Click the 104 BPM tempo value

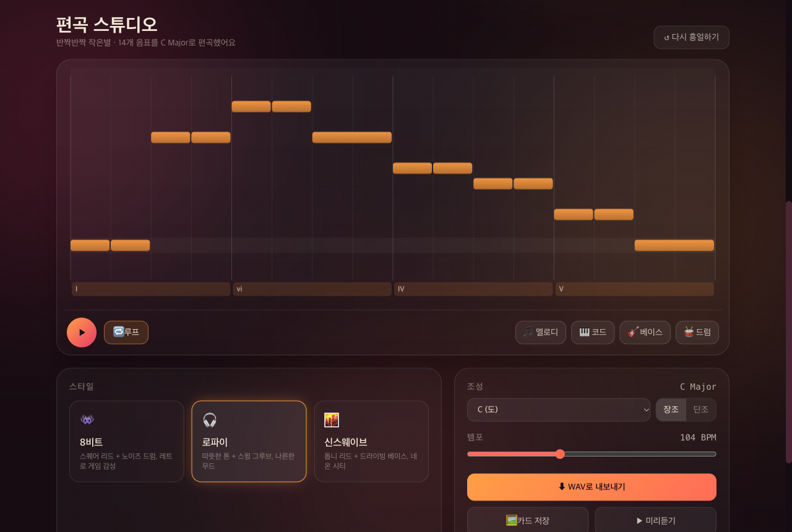698,437
